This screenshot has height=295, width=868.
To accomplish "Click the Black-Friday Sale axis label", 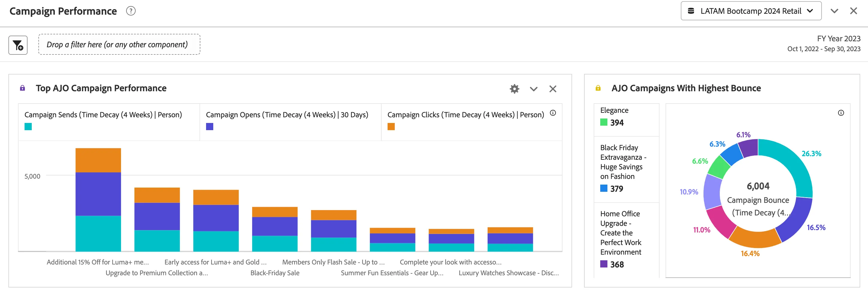I will (x=275, y=273).
